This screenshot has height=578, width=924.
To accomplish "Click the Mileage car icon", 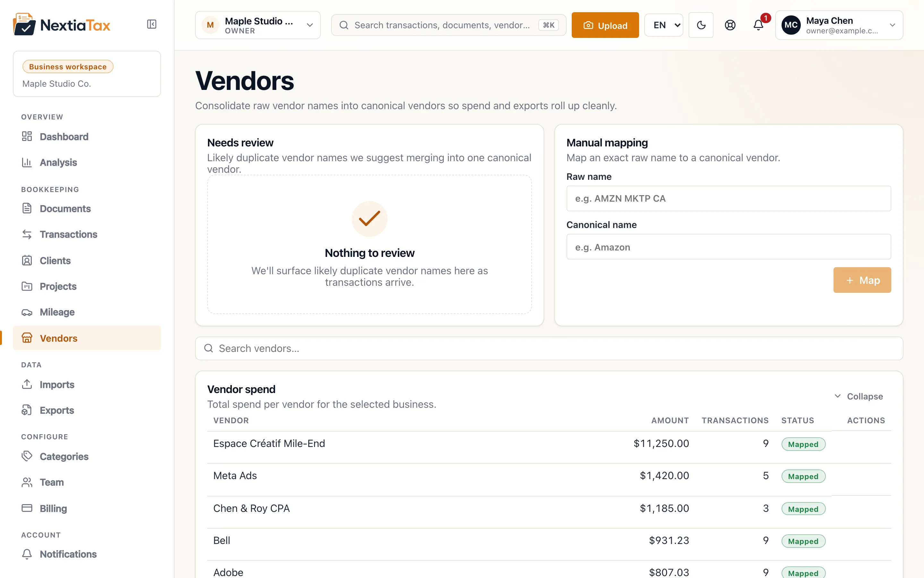I will [x=27, y=312].
